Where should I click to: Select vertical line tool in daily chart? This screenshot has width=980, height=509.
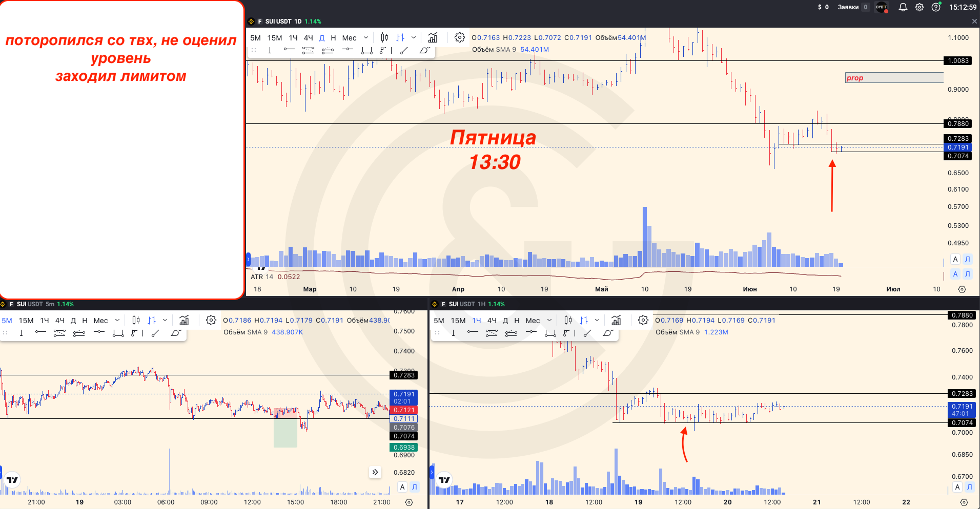(270, 50)
